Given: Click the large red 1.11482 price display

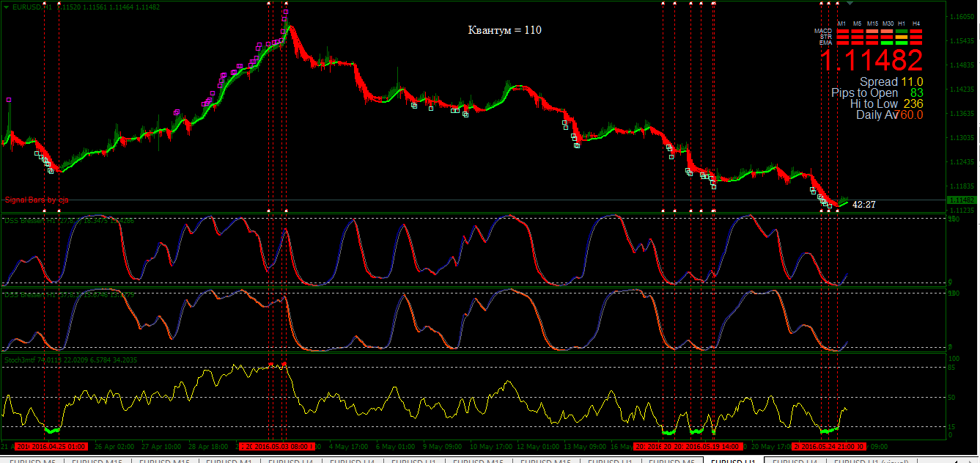Looking at the screenshot, I should point(872,60).
